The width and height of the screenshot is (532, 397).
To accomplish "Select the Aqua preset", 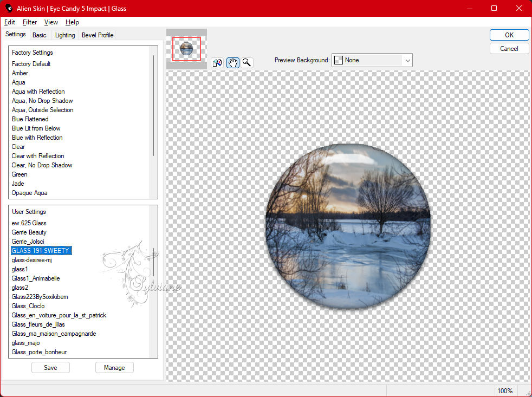I will 18,82.
